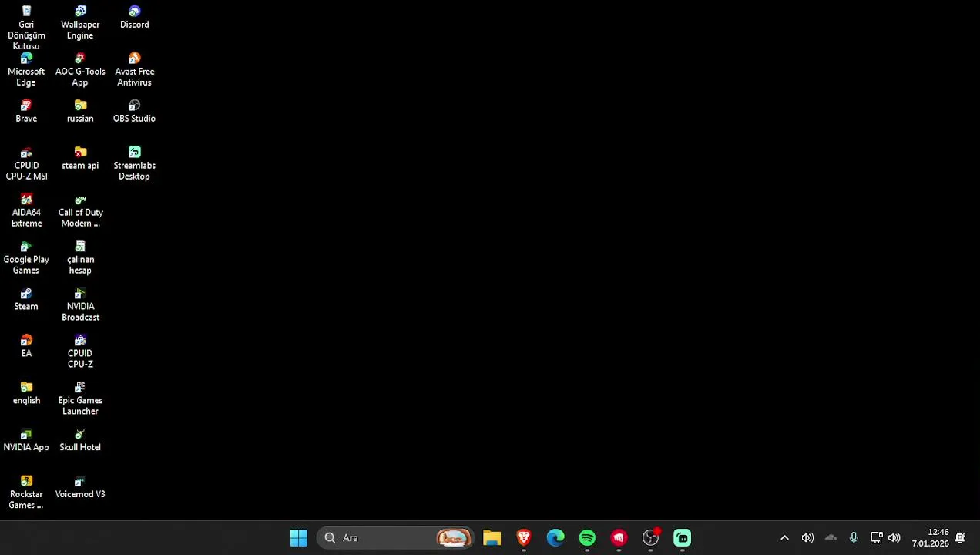Click the Ara search box in taskbar
This screenshot has height=555, width=980.
coord(395,538)
